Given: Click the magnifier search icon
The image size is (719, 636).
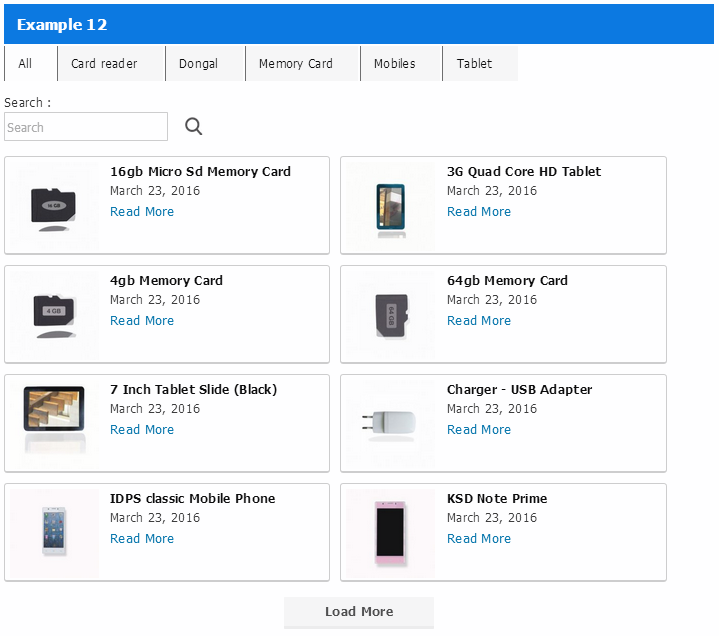Looking at the screenshot, I should [x=194, y=127].
